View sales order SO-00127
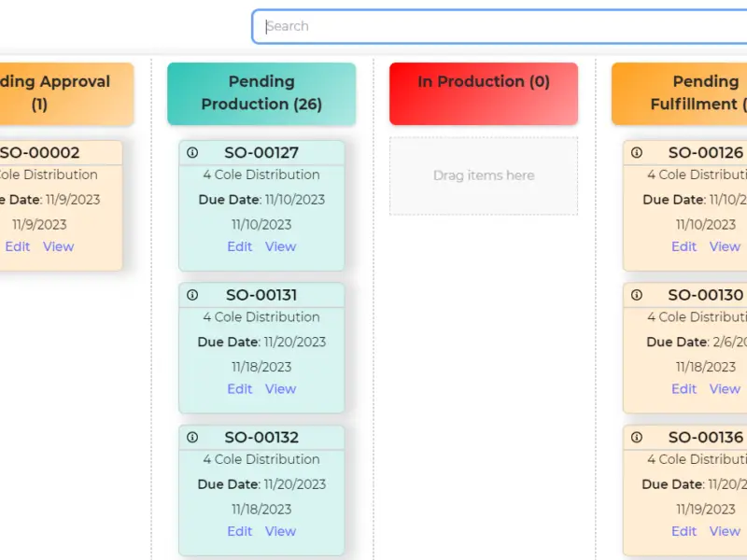The height and width of the screenshot is (560, 747). coord(281,246)
